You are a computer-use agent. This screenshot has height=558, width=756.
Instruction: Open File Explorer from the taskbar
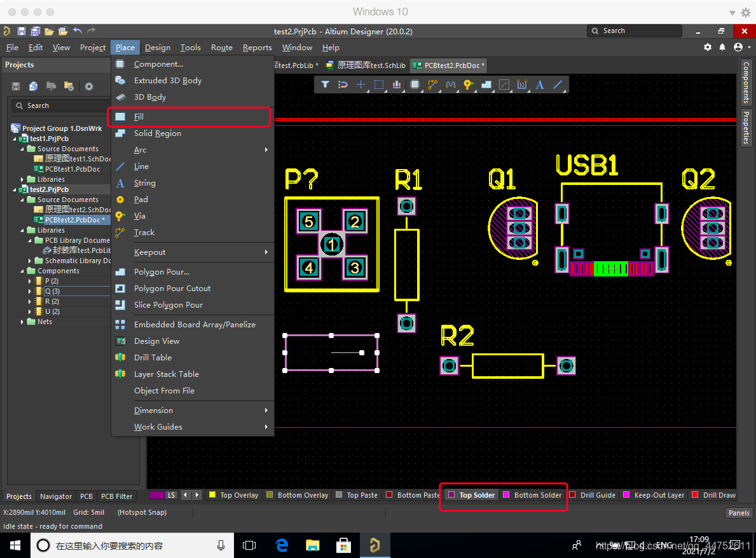[x=312, y=545]
